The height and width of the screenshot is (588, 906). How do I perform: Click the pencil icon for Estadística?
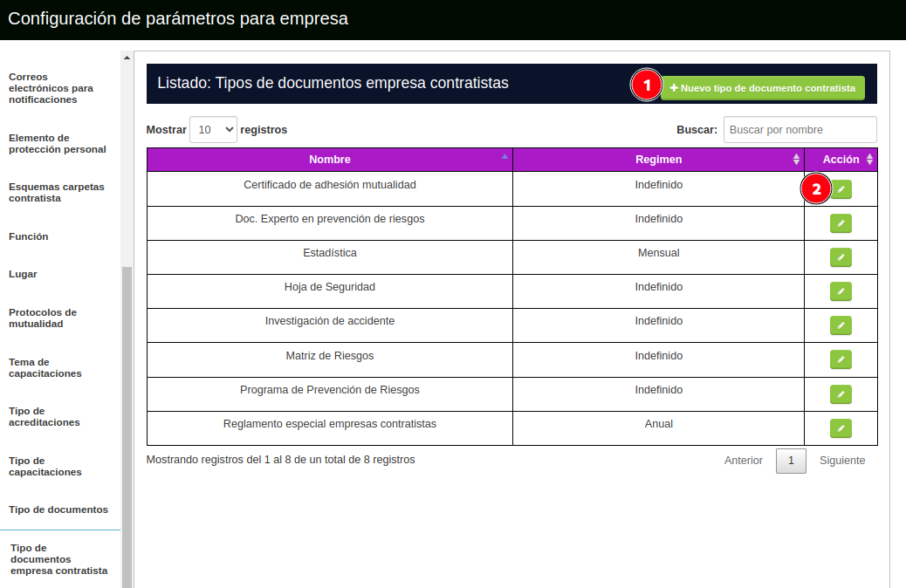[841, 257]
